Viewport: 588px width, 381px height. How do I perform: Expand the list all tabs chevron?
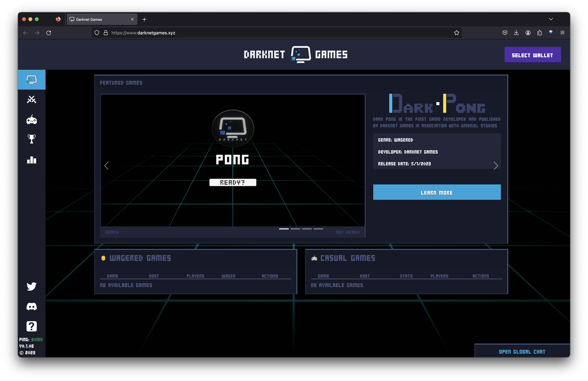click(x=551, y=19)
